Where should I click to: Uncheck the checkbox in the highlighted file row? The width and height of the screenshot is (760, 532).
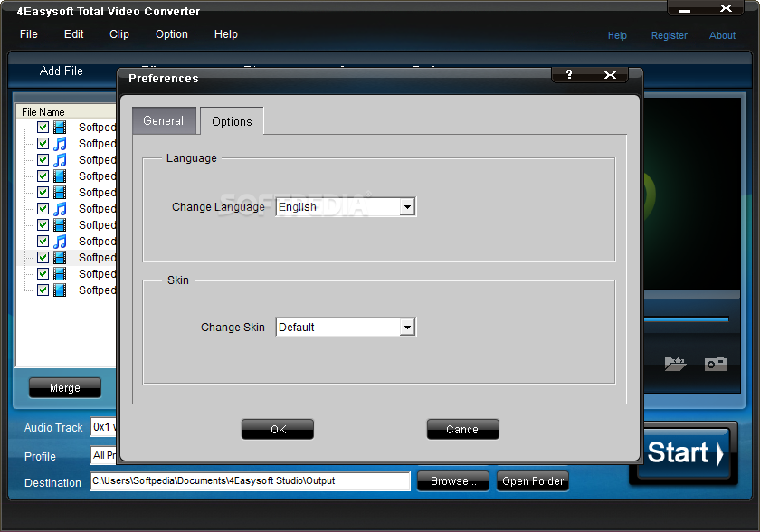click(43, 257)
